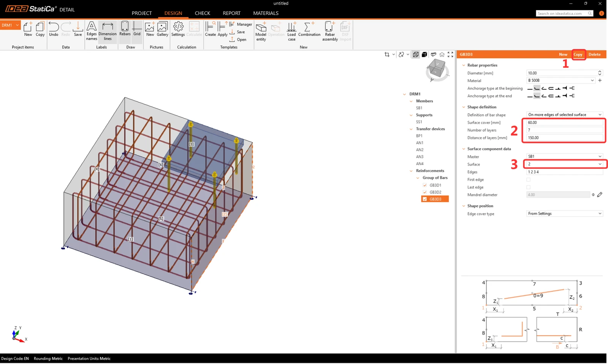Open the MATERIALS tab
Image resolution: width=608 pixels, height=364 pixels.
[266, 13]
